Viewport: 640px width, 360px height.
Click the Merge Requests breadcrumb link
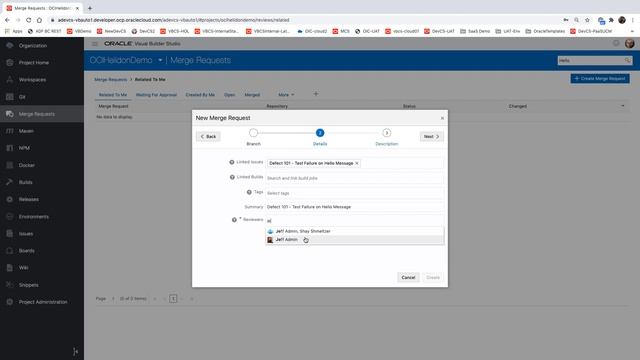tap(111, 80)
